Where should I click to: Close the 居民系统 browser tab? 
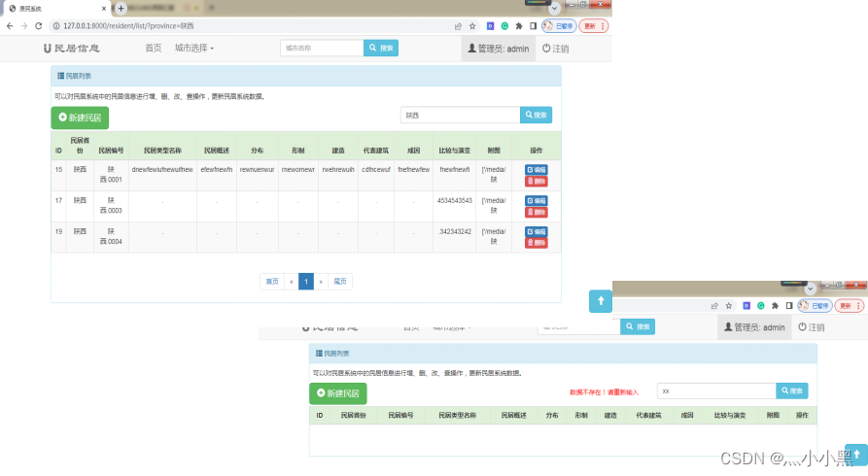[x=103, y=9]
